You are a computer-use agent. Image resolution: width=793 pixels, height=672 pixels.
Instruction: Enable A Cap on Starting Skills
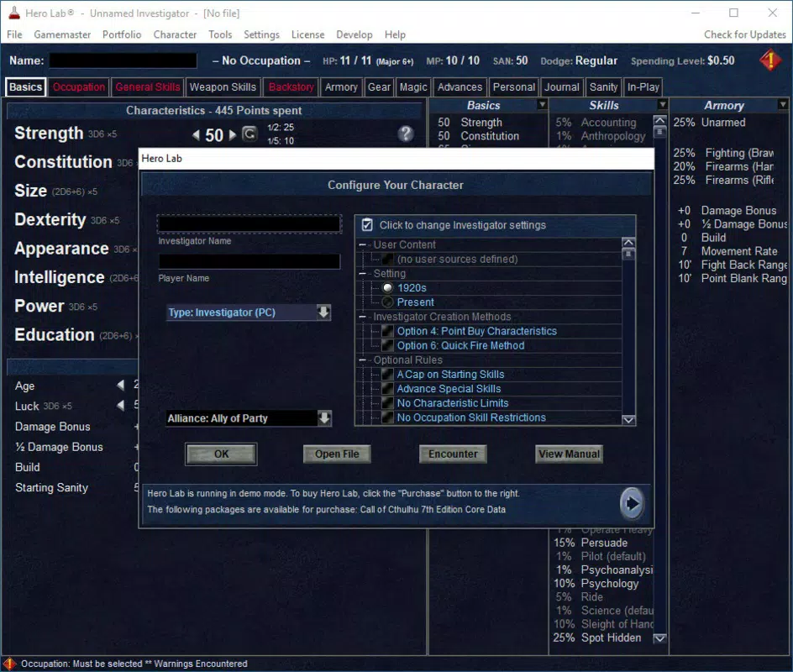point(387,374)
